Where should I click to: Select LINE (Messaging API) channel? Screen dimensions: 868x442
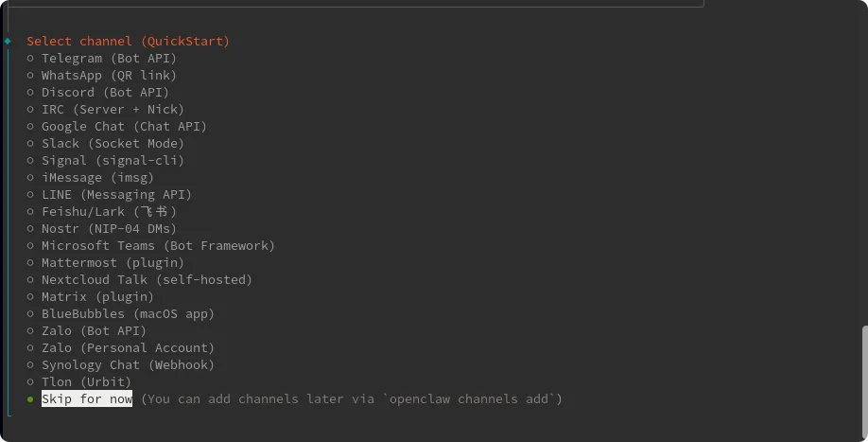pyautogui.click(x=116, y=195)
